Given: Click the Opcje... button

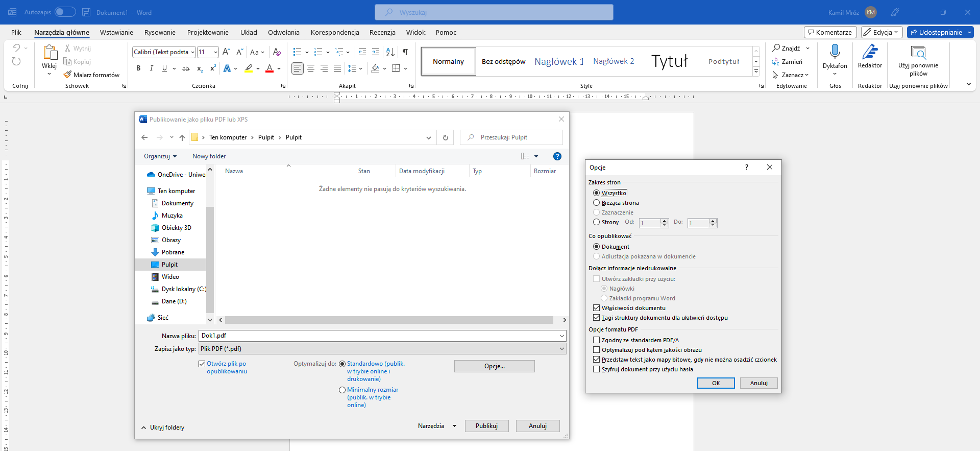Looking at the screenshot, I should pyautogui.click(x=495, y=366).
